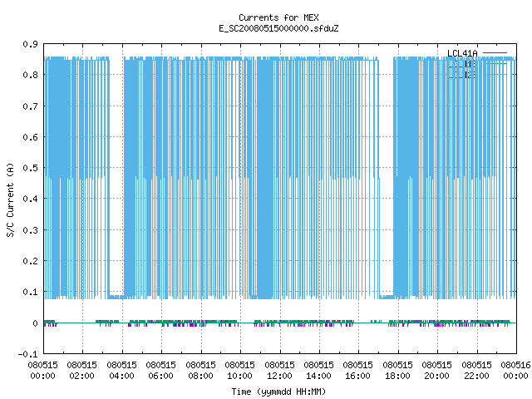This screenshot has height=399, width=532.
Task: Click the green legend line sample
Action: coord(495,64)
